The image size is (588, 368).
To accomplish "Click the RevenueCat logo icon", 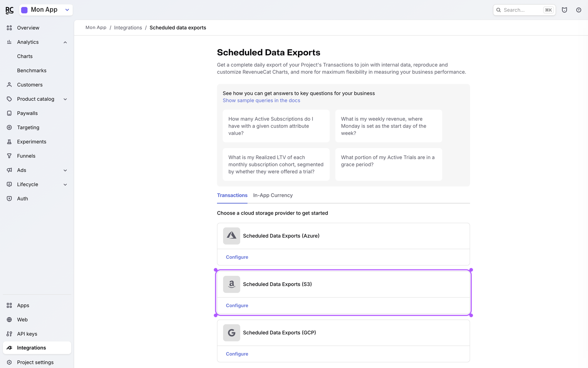I will [x=10, y=10].
